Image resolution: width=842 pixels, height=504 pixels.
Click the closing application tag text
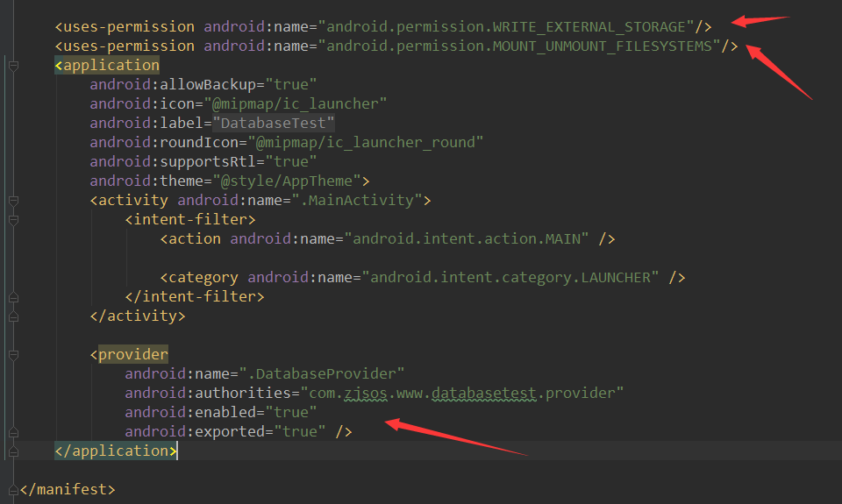tap(116, 451)
